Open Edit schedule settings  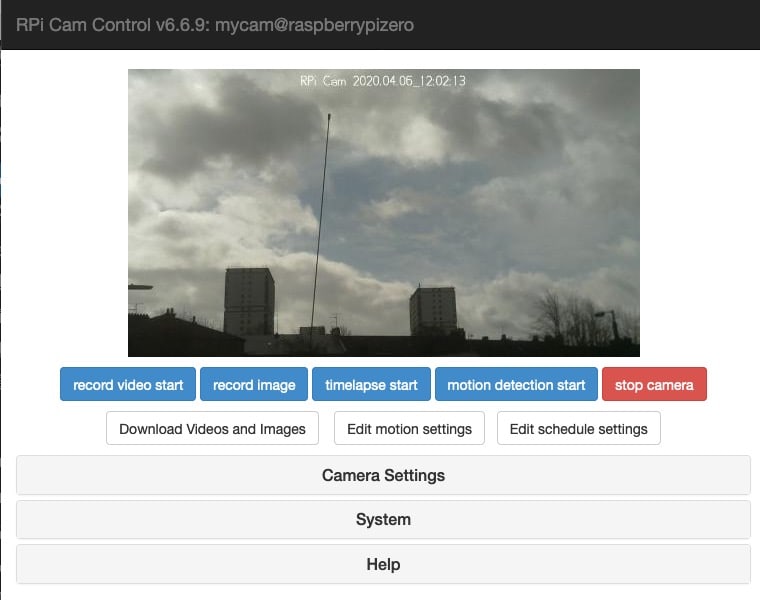point(579,428)
